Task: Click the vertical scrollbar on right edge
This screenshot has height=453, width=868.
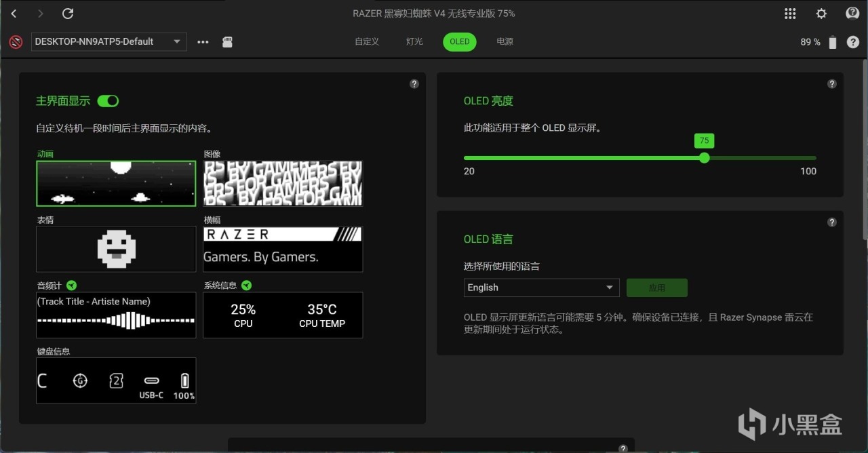Action: point(864,149)
